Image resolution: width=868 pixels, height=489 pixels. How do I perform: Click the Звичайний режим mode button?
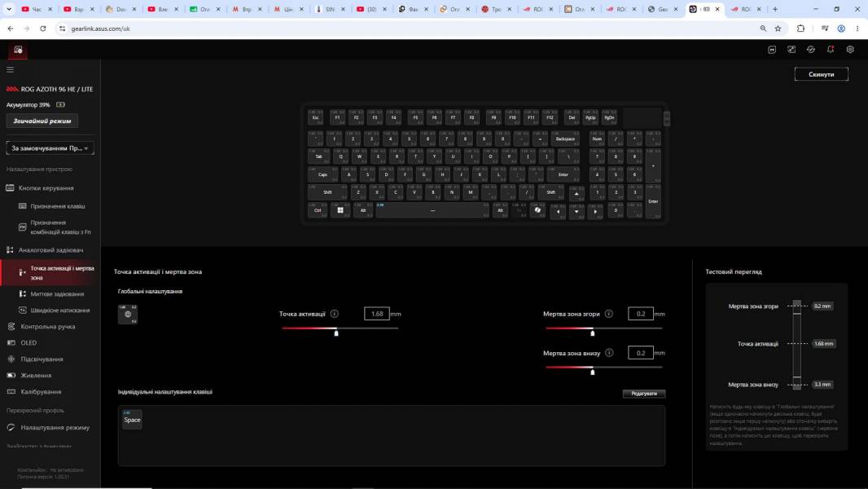tap(42, 121)
